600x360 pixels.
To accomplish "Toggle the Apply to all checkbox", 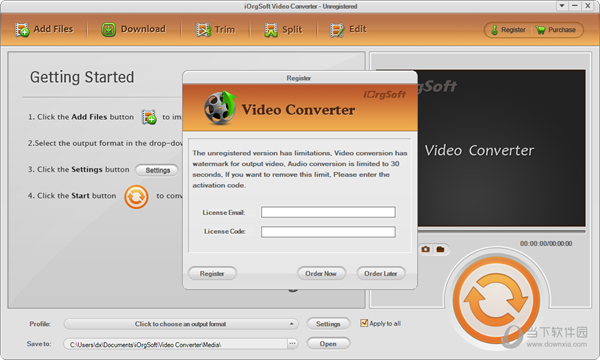I will [x=364, y=323].
